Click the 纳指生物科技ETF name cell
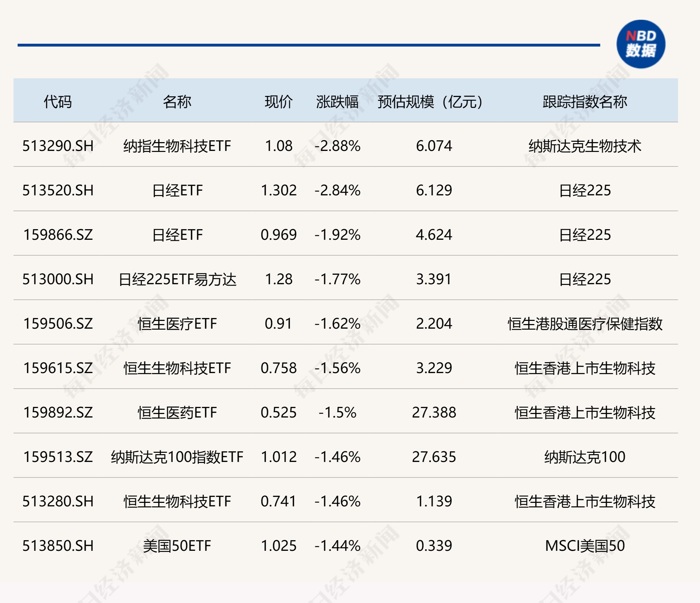 tap(177, 146)
